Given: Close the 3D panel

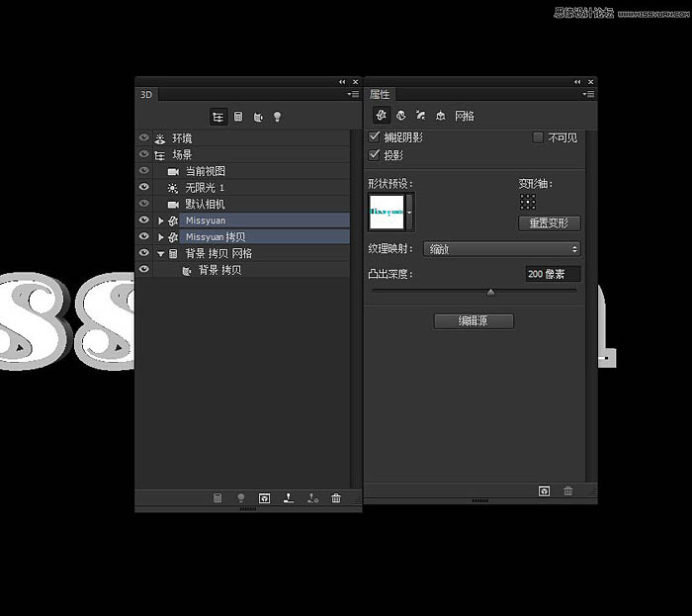Looking at the screenshot, I should 355,82.
